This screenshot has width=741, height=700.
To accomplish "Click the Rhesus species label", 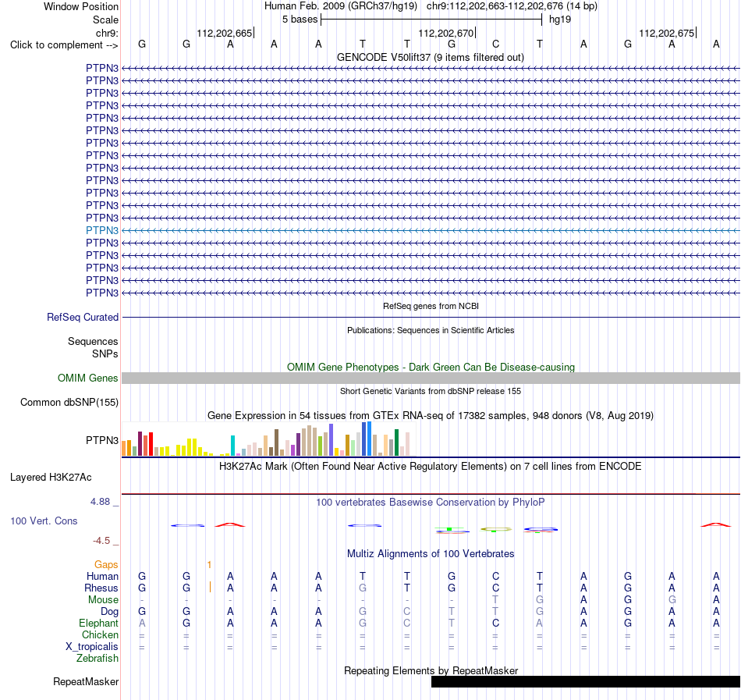I will click(x=101, y=588).
